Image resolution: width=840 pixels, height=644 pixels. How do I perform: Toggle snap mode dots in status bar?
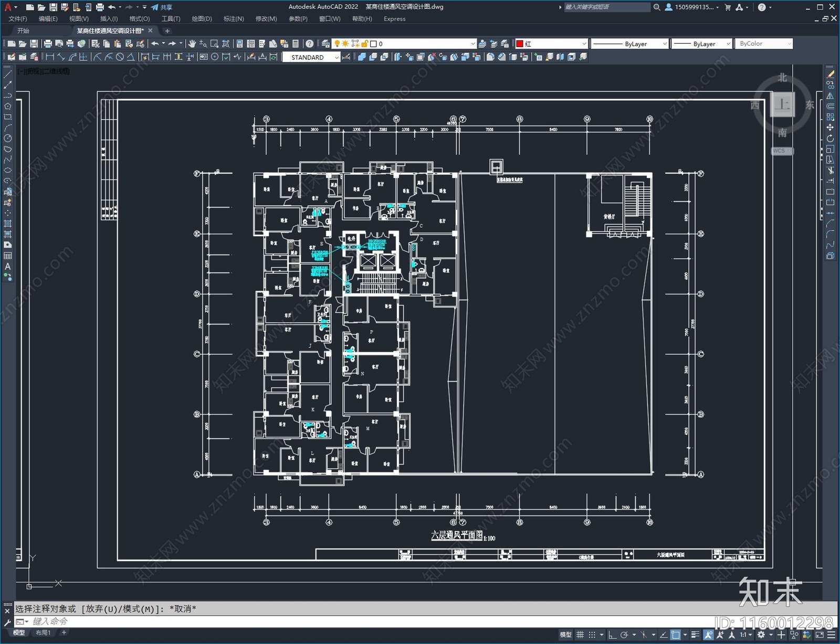(x=592, y=635)
